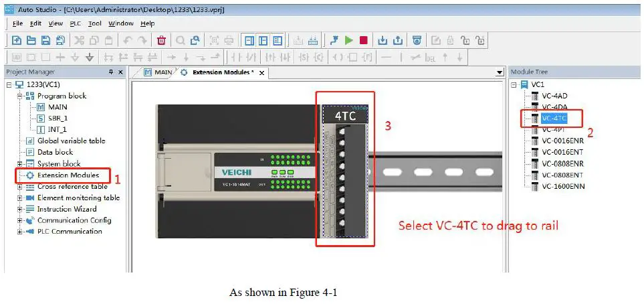The width and height of the screenshot is (644, 304).
Task: Click the compile-all icon with two down arrows
Action: coord(314,40)
